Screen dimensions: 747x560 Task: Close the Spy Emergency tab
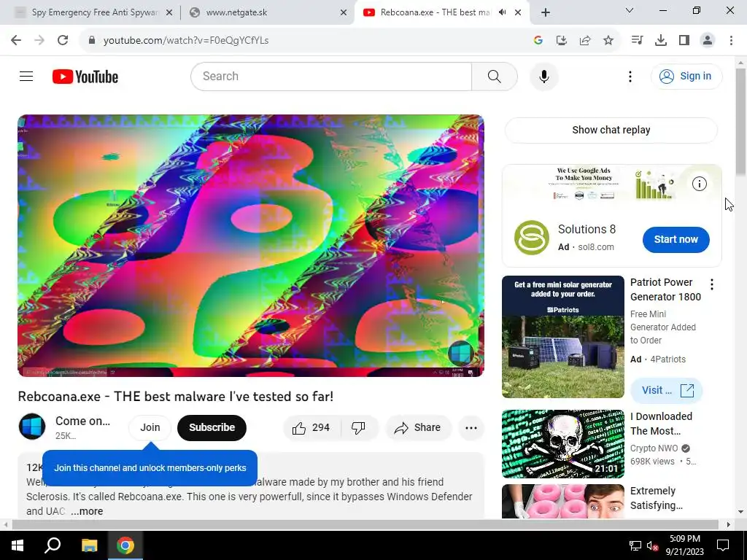[169, 13]
